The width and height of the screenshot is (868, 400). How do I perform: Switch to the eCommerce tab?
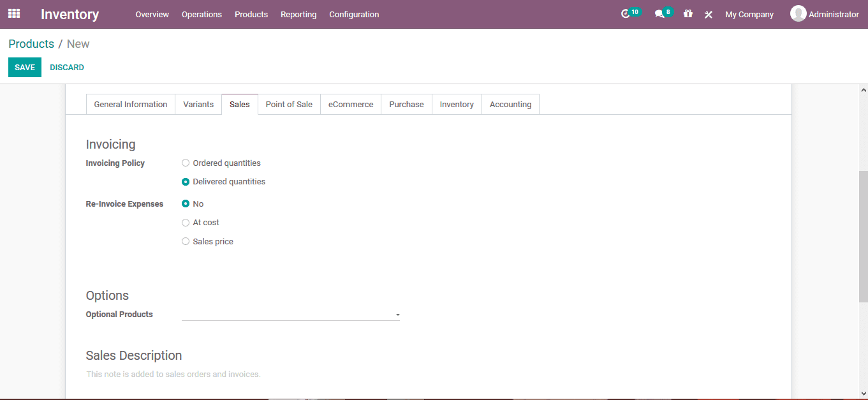(x=350, y=104)
